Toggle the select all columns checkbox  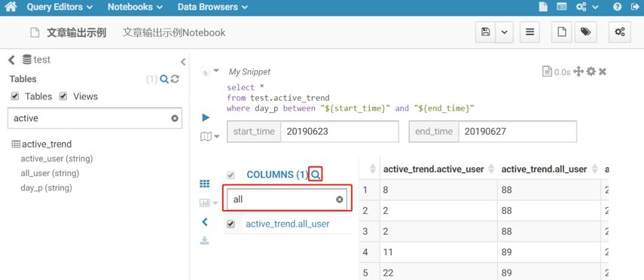coord(230,175)
